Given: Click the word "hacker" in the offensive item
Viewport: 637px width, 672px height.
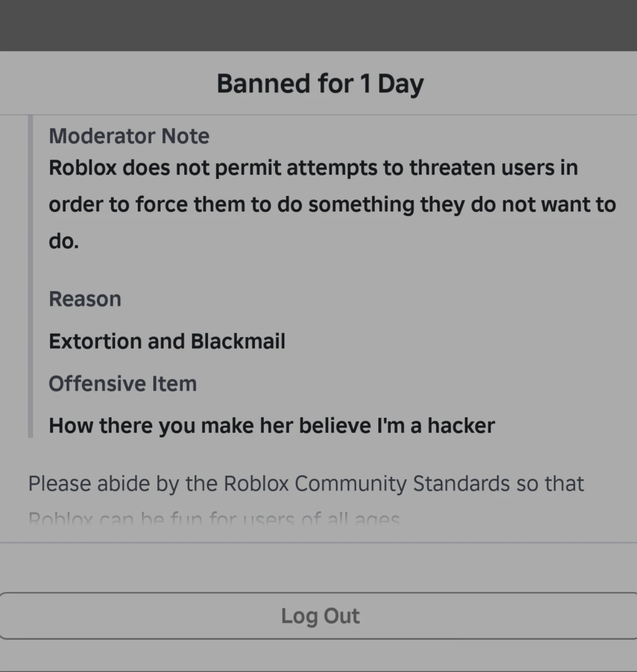Looking at the screenshot, I should click(461, 425).
